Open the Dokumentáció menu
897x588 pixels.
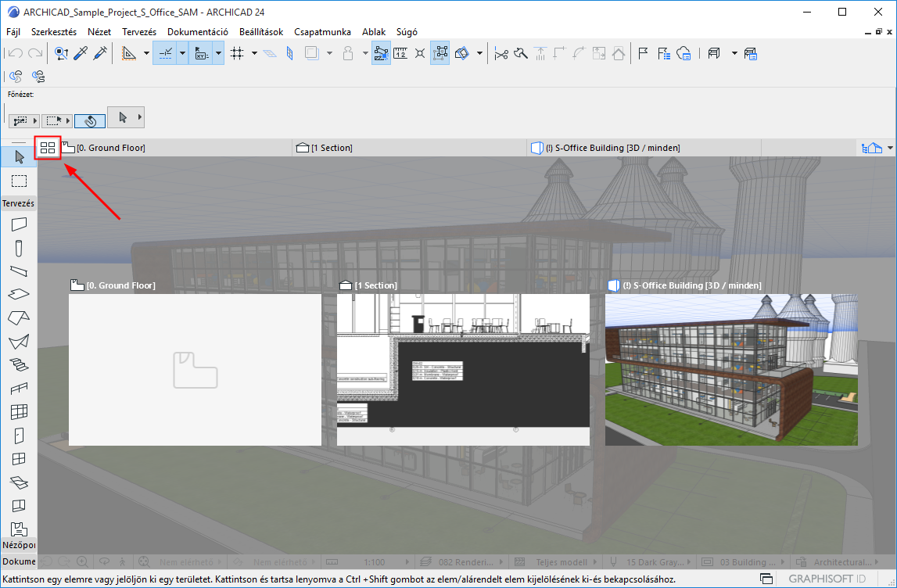click(197, 32)
